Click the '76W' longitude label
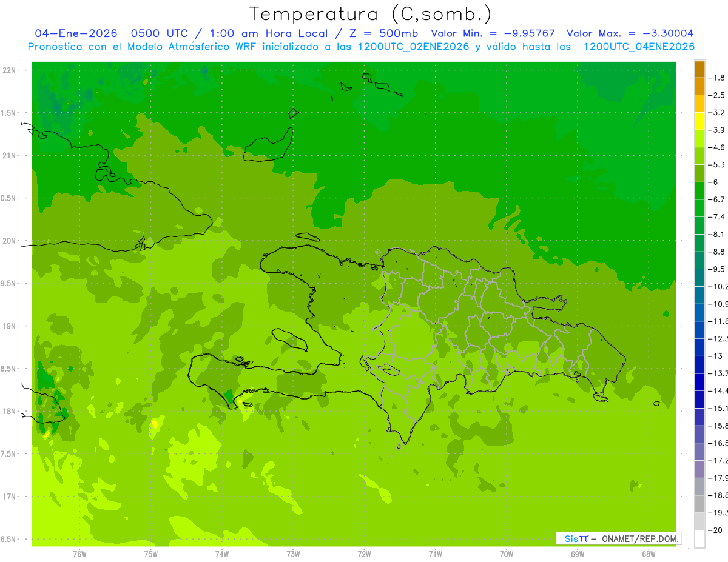This screenshot has width=728, height=562. point(79,554)
